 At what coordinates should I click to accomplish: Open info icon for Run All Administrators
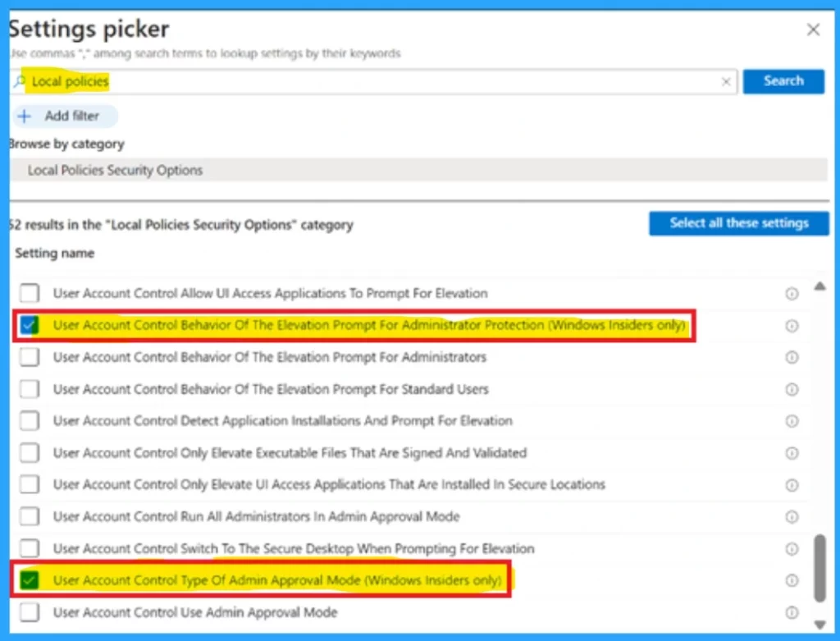coord(792,517)
